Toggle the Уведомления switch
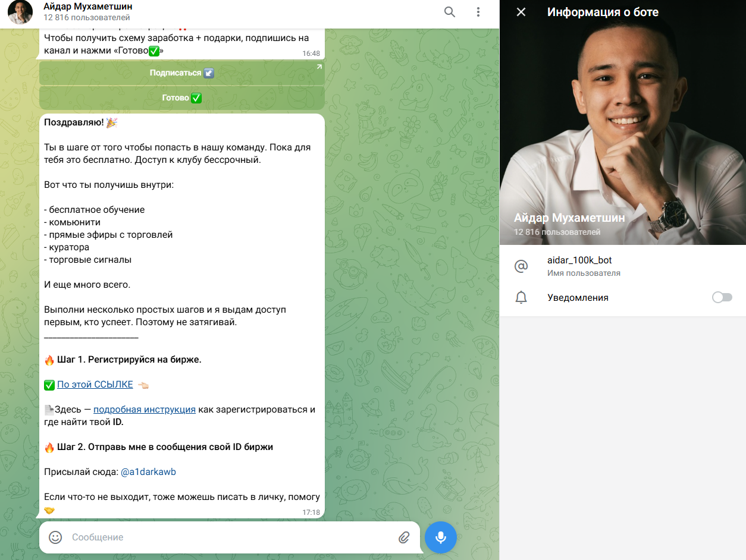 722,297
